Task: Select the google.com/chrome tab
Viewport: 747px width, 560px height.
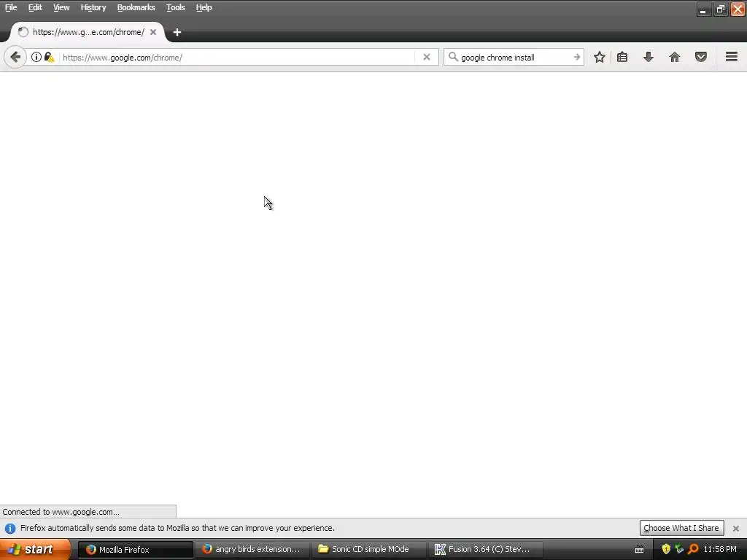Action: (88, 32)
